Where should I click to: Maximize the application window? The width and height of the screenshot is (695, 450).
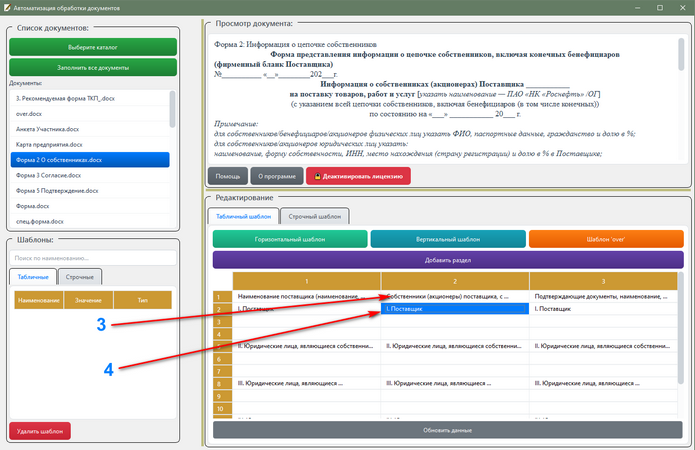pyautogui.click(x=660, y=8)
